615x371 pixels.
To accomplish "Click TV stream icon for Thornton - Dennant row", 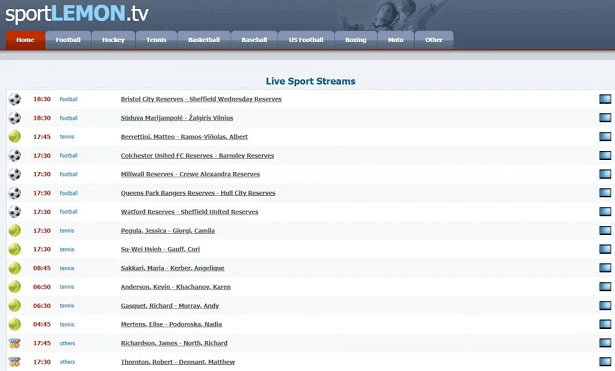I will coord(605,362).
